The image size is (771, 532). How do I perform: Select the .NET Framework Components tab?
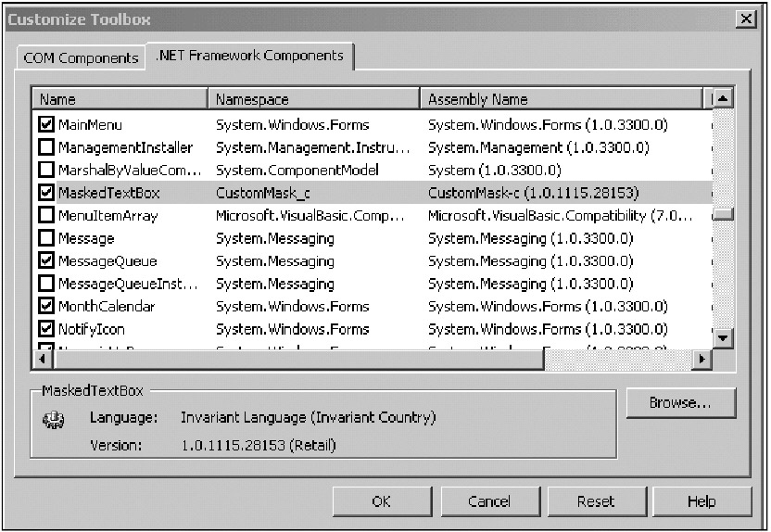(250, 56)
